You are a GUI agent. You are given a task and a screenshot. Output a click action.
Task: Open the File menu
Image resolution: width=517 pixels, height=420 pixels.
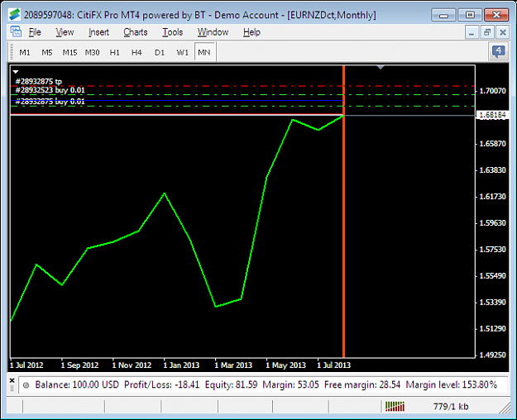tap(35, 32)
